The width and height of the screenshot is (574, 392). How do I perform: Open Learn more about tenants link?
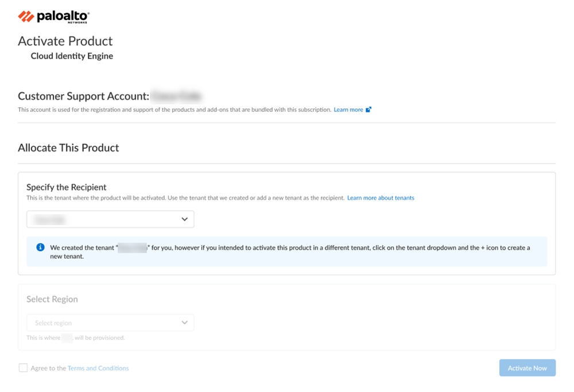(381, 198)
